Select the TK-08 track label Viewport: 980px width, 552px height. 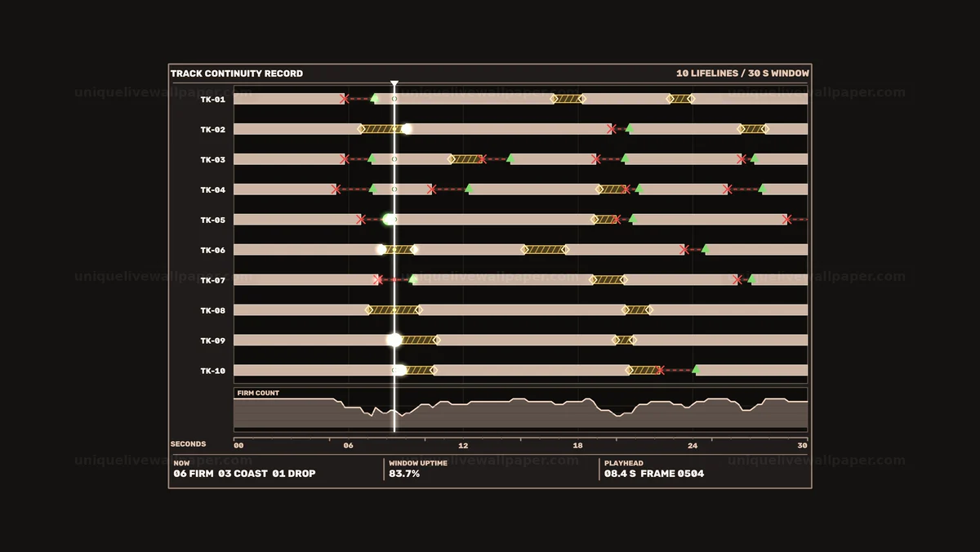pos(213,311)
